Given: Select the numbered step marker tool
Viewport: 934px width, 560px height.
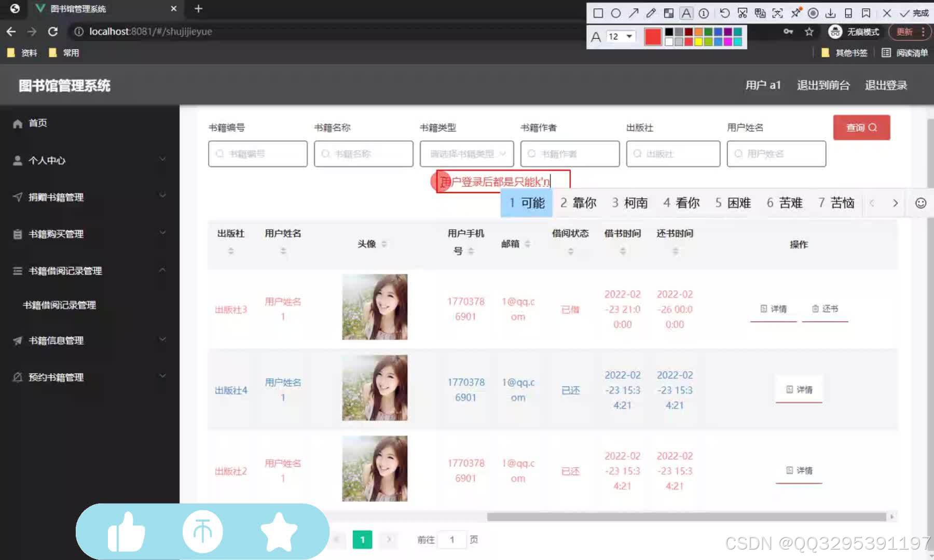Looking at the screenshot, I should point(704,13).
